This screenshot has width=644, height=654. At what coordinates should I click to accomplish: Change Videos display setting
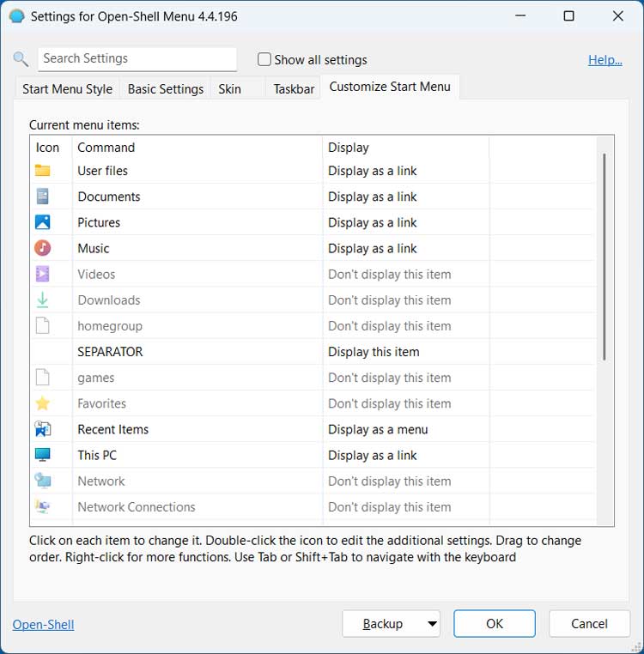click(389, 274)
